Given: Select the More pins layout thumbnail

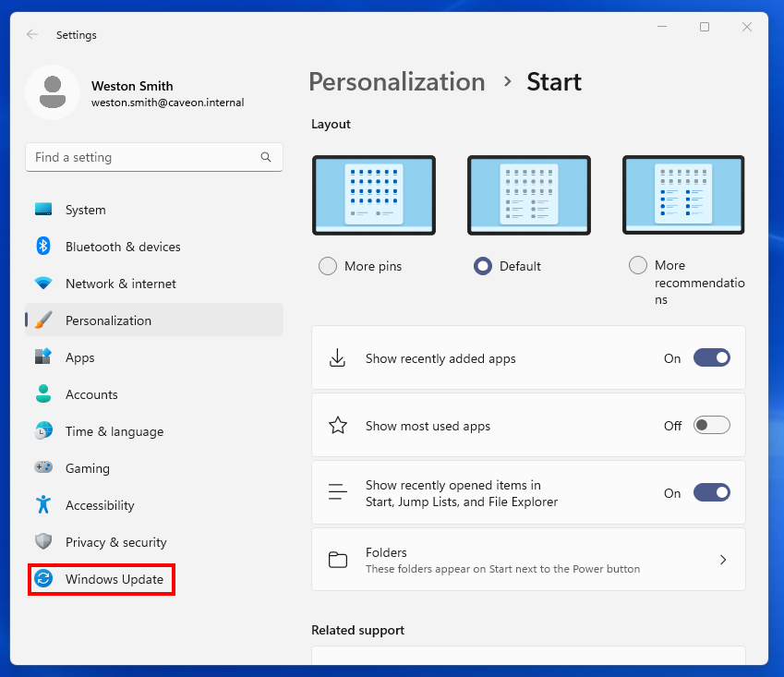Looking at the screenshot, I should [374, 195].
